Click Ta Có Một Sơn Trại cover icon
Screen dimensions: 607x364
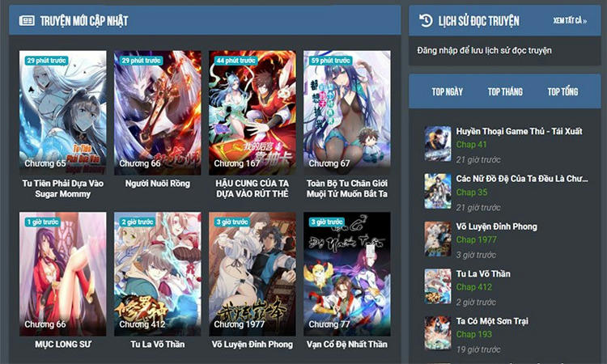click(438, 333)
